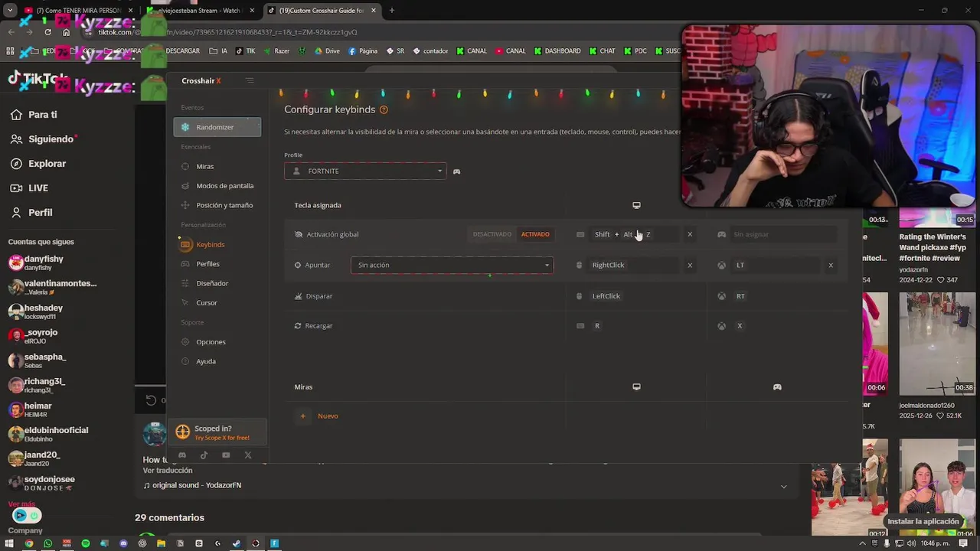Click the RT controller binding
The width and height of the screenshot is (980, 551).
pos(740,296)
